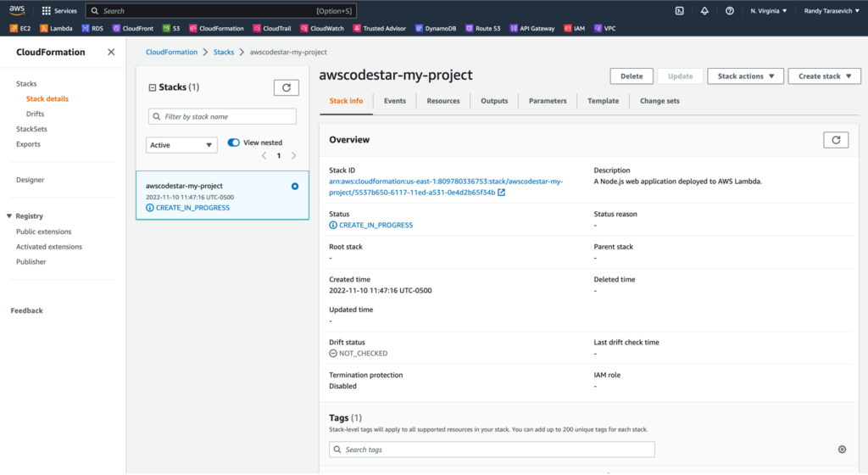
Task: Switch to the Change sets tab
Action: [x=659, y=101]
